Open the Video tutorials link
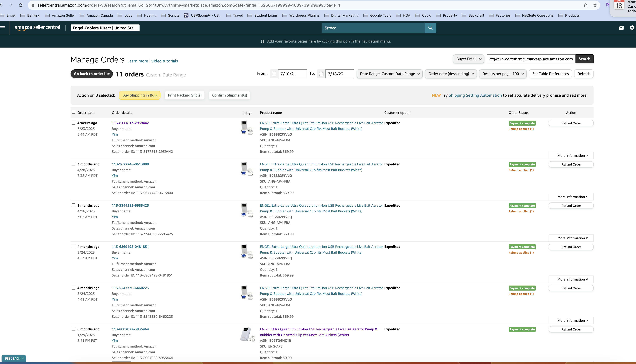This screenshot has width=636, height=364. pyautogui.click(x=164, y=61)
